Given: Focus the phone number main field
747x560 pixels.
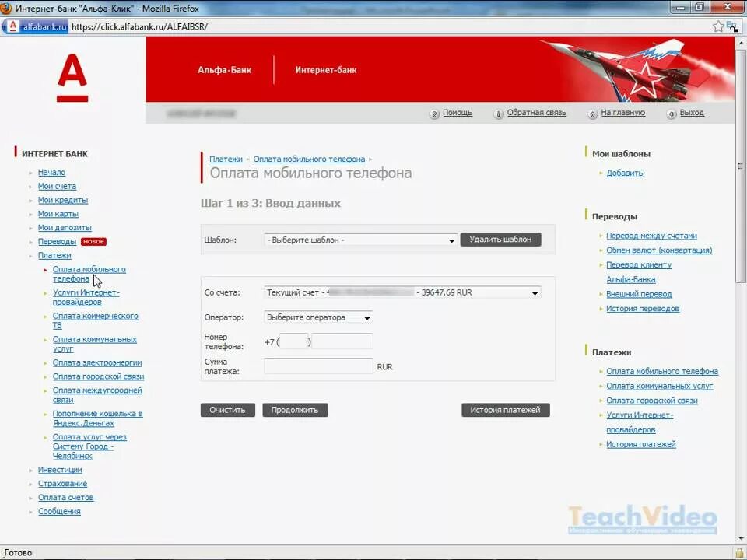Looking at the screenshot, I should (342, 341).
